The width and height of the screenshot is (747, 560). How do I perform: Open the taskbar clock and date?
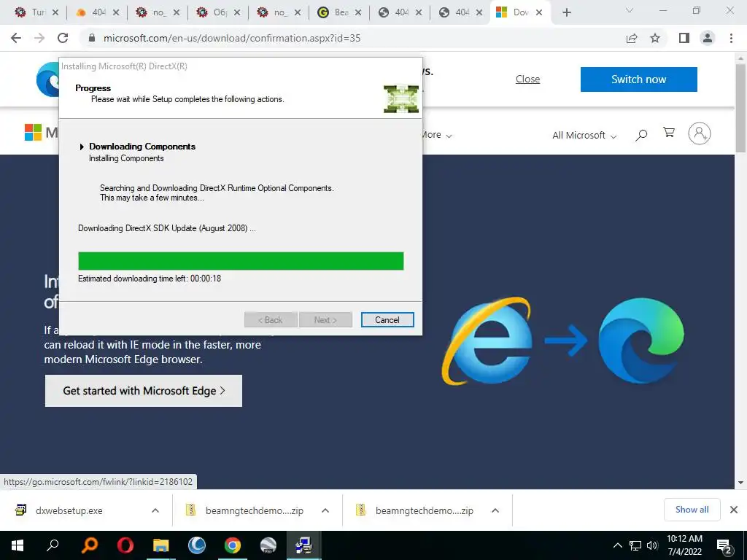tap(684, 545)
